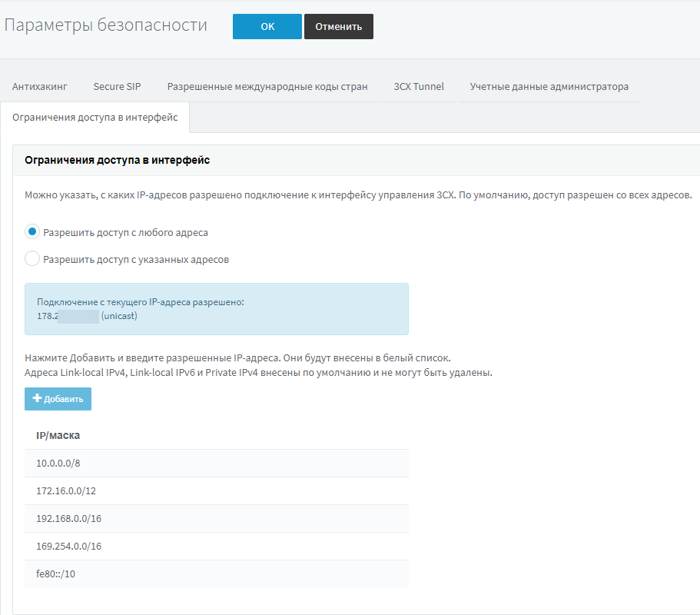Viewport: 700px width, 615px height.
Task: Select the 'Ограничения доступа в интерфейс' tab
Action: [x=95, y=118]
